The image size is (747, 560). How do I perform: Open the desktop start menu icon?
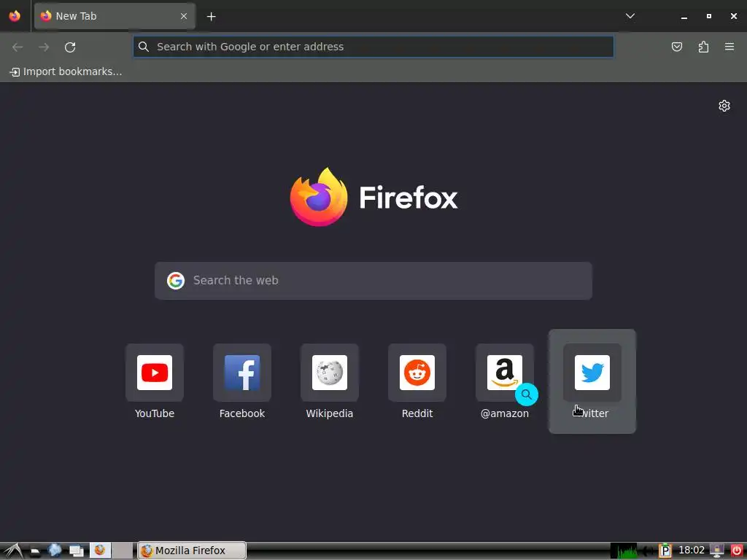(x=12, y=551)
